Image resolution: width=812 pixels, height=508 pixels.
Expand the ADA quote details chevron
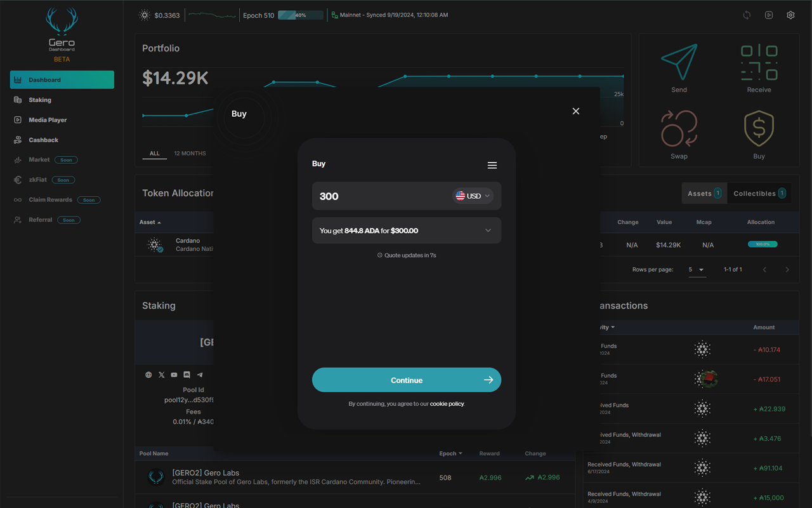point(488,231)
